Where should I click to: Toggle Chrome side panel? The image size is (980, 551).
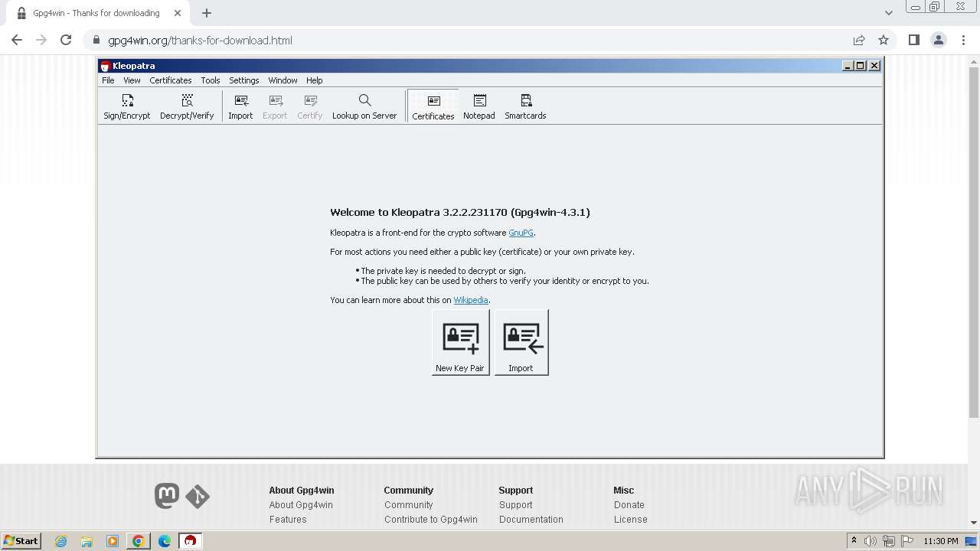pos(913,41)
